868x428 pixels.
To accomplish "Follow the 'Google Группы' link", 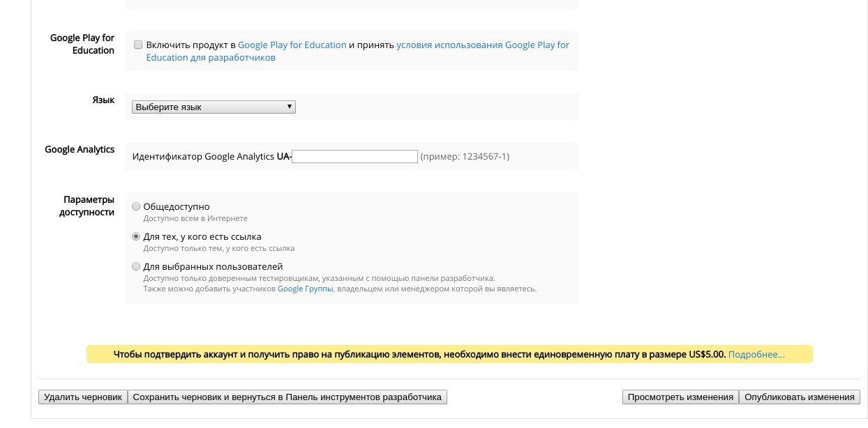I will [x=306, y=288].
